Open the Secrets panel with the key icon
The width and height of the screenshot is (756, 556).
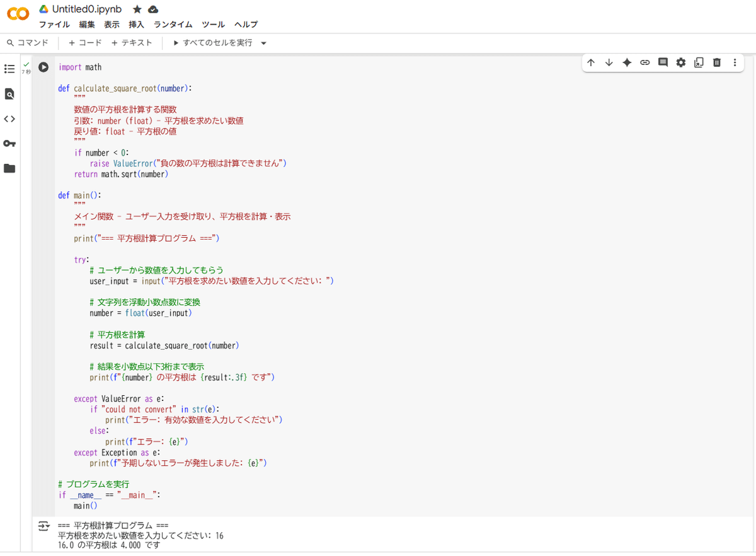pyautogui.click(x=9, y=143)
